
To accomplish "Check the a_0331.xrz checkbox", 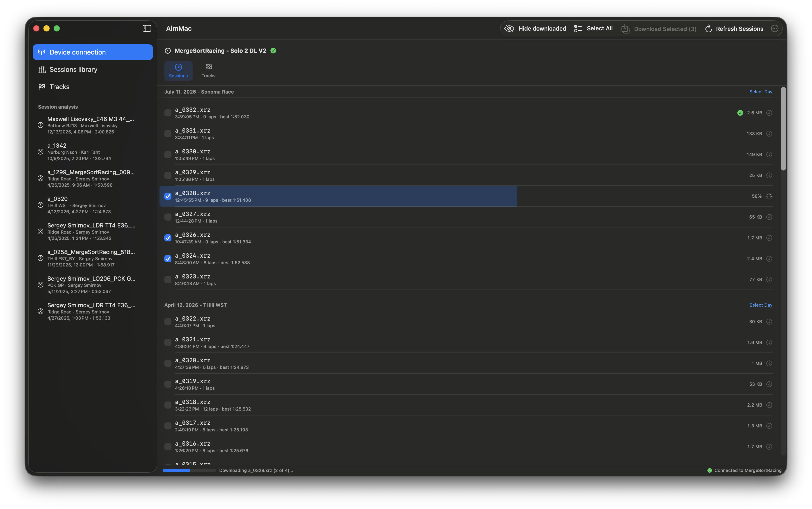I will [x=167, y=134].
